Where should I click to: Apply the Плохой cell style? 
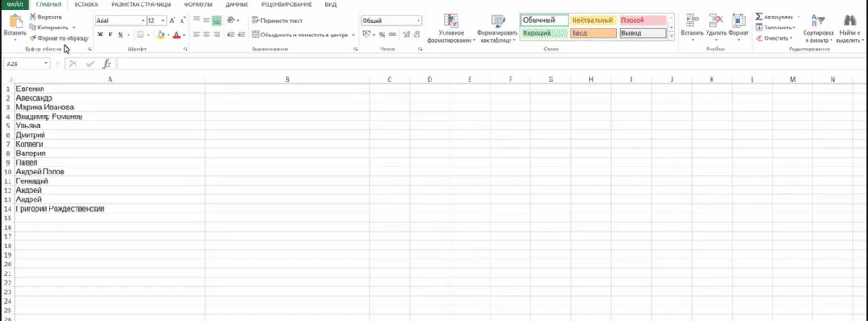point(642,21)
